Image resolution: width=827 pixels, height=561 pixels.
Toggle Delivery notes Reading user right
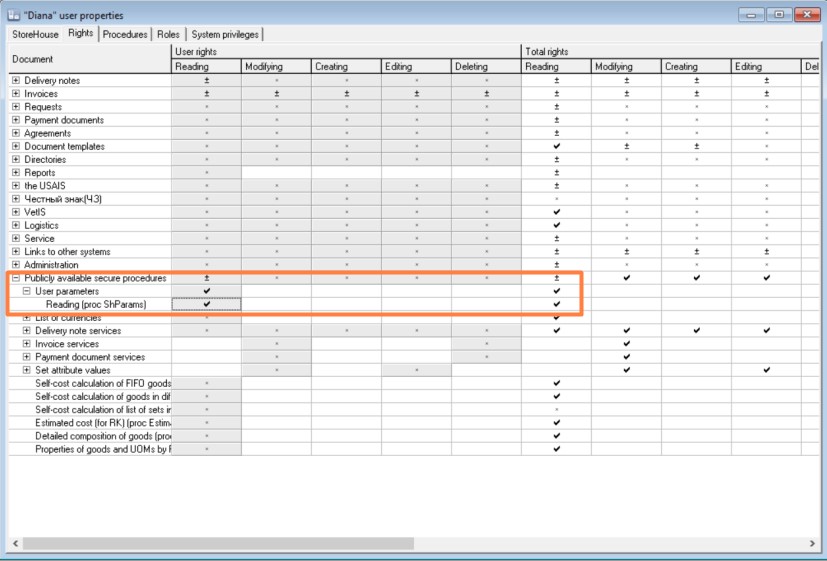[x=206, y=81]
